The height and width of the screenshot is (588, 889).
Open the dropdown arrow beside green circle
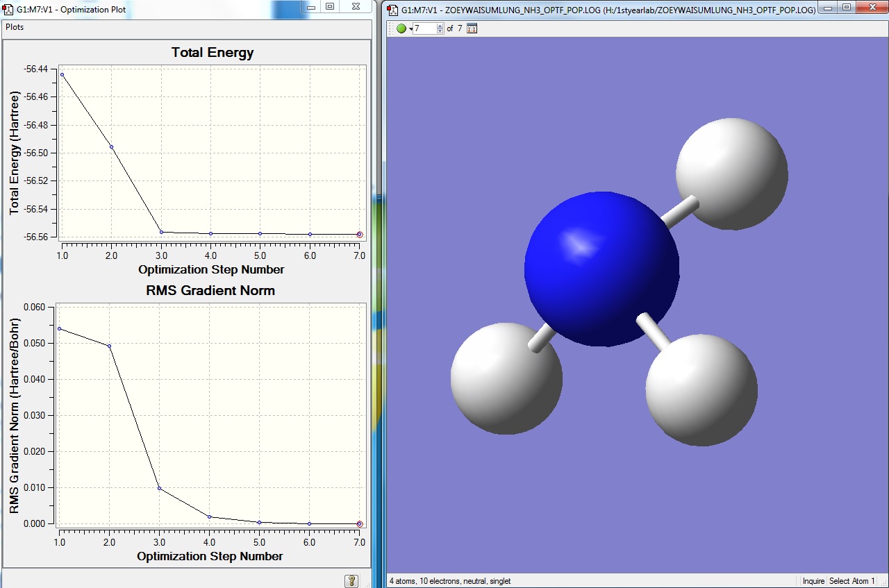[410, 29]
